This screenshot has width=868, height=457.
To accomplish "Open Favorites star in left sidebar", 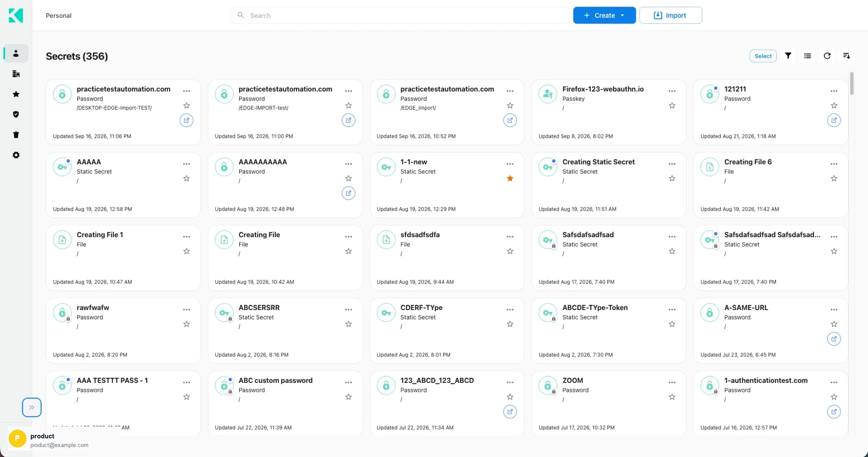I will point(16,94).
